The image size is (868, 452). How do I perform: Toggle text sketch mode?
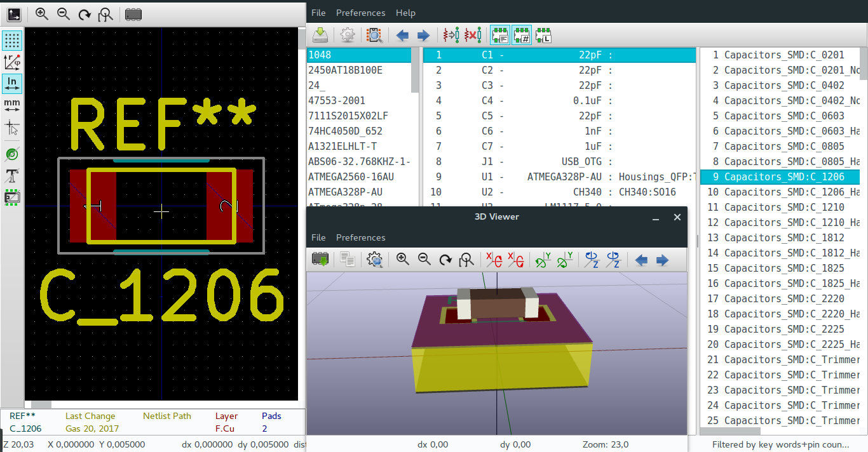pos(12,175)
